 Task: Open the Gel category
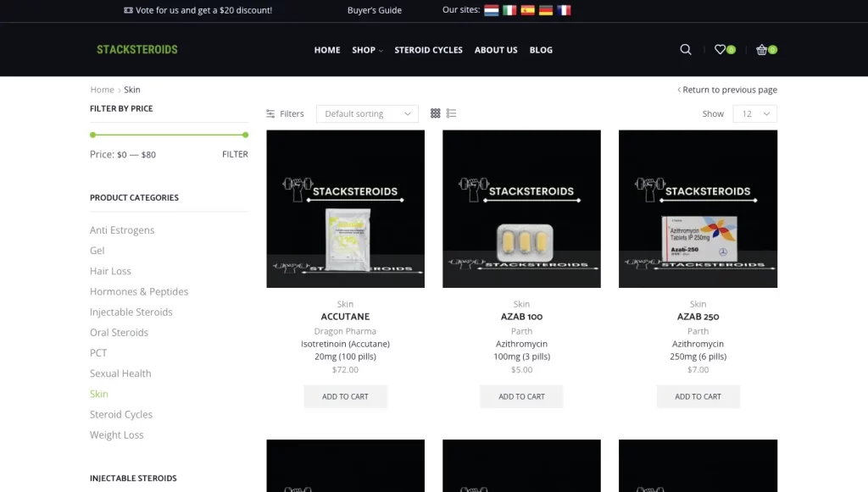(97, 251)
